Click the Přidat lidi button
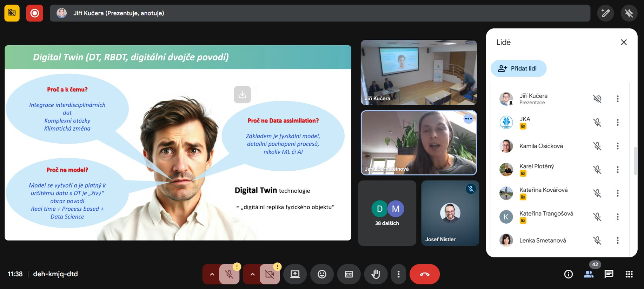 click(x=518, y=68)
